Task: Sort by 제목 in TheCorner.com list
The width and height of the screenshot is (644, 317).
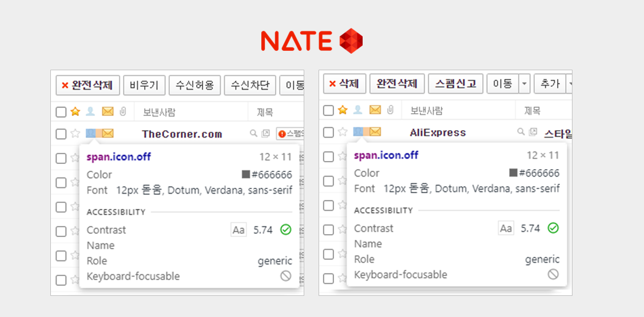Action: click(265, 112)
